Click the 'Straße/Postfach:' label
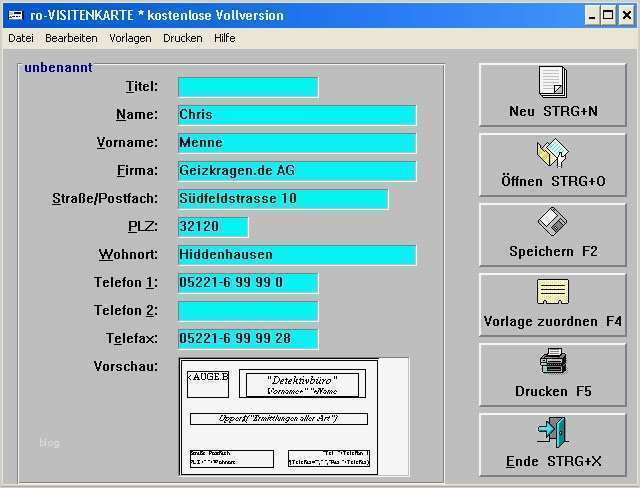This screenshot has height=488, width=640. click(105, 198)
